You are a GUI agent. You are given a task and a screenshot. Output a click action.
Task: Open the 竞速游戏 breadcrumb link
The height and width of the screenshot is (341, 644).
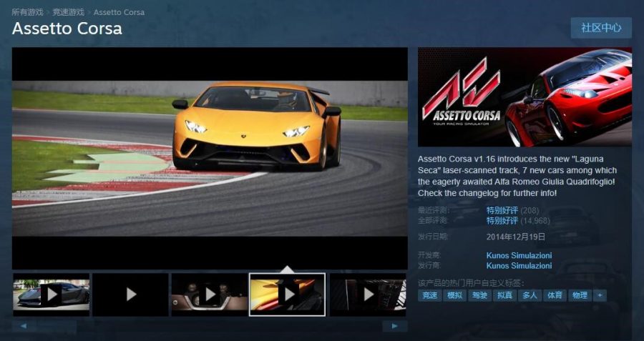coord(68,12)
